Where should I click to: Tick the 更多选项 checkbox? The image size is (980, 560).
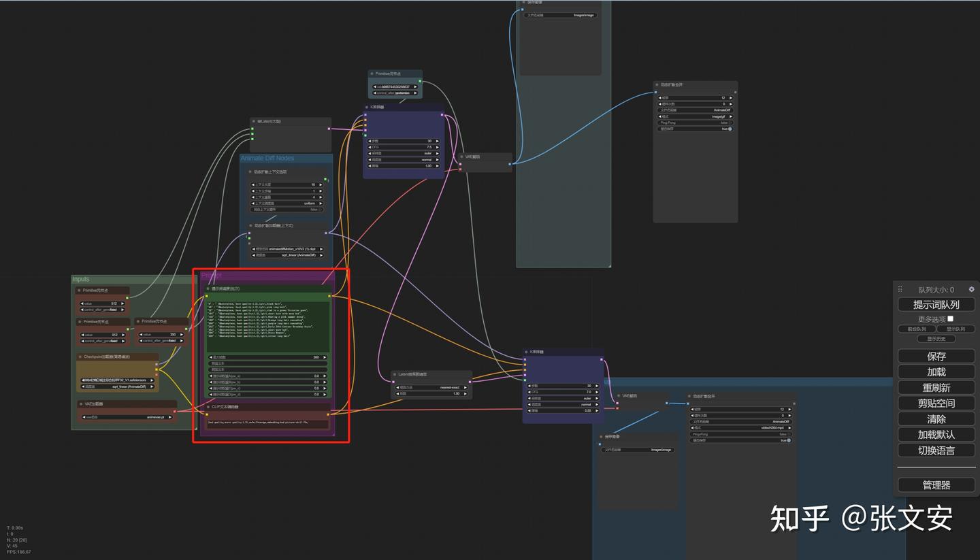coord(951,318)
